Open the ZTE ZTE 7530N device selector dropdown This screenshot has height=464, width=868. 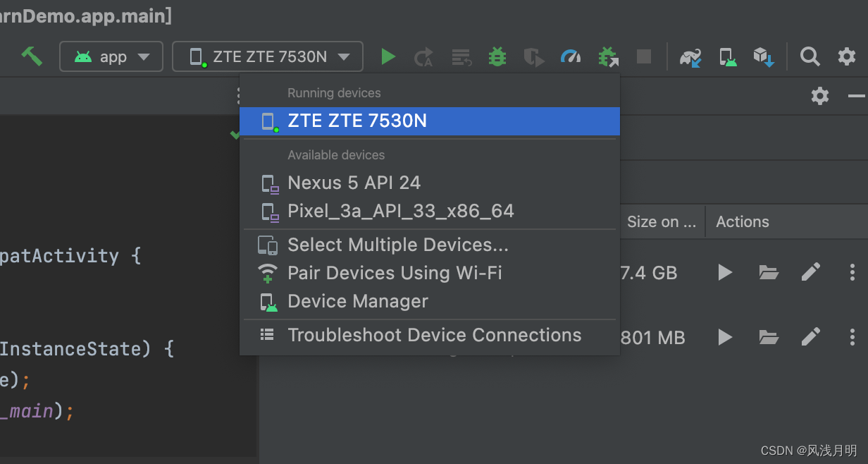(268, 56)
